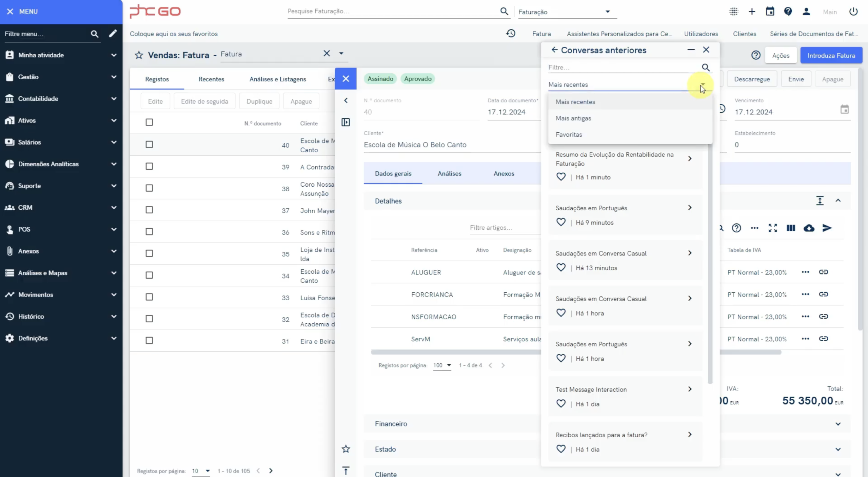The width and height of the screenshot is (868, 477).
Task: Click the link icon on the ALUGUER row
Action: tap(824, 272)
